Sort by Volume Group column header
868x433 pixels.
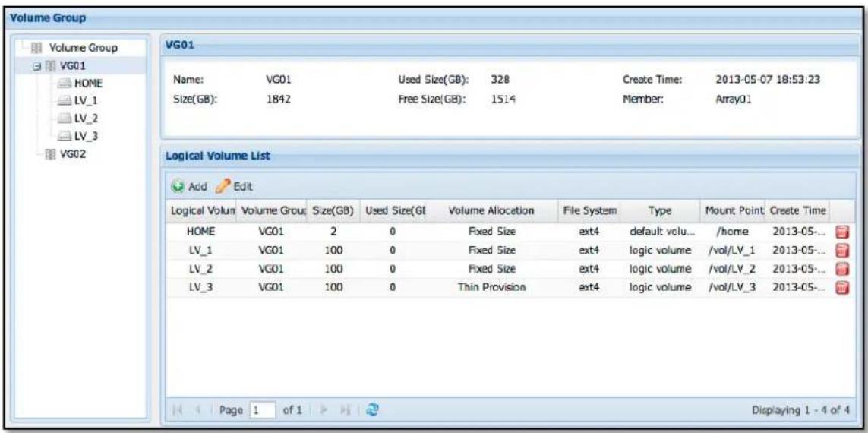point(271,211)
